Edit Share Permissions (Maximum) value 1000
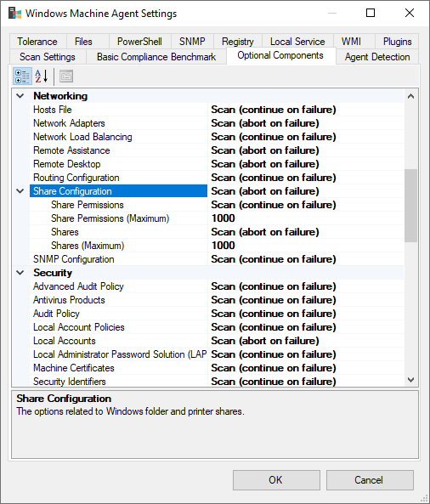The width and height of the screenshot is (430, 504). [306, 218]
